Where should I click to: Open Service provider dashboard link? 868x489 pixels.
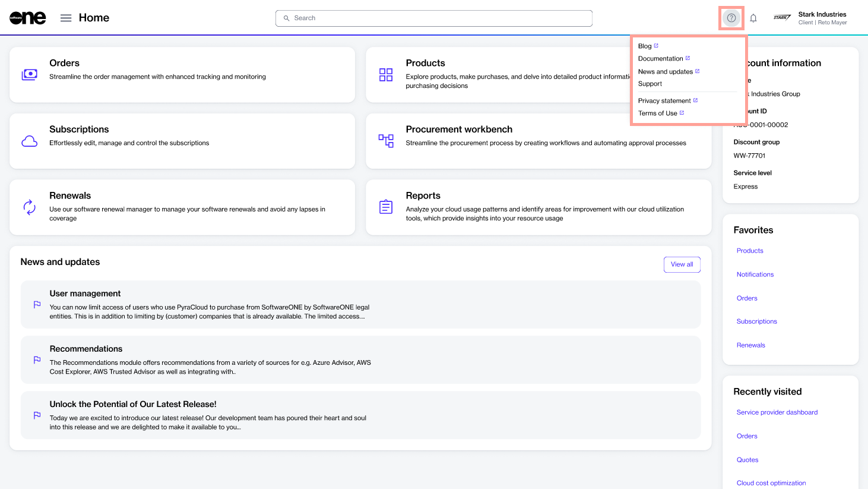[x=777, y=412]
